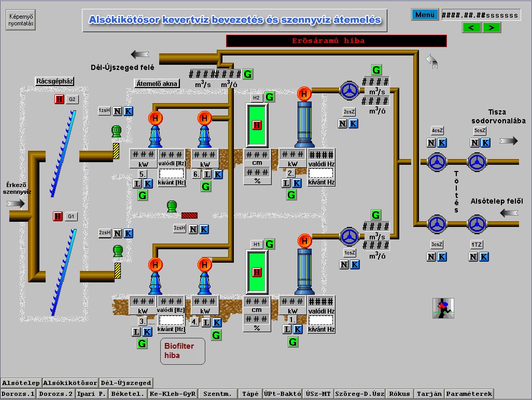This screenshot has height=400, width=532.
Task: Open the 3csZ valve handwheel
Action: (437, 224)
